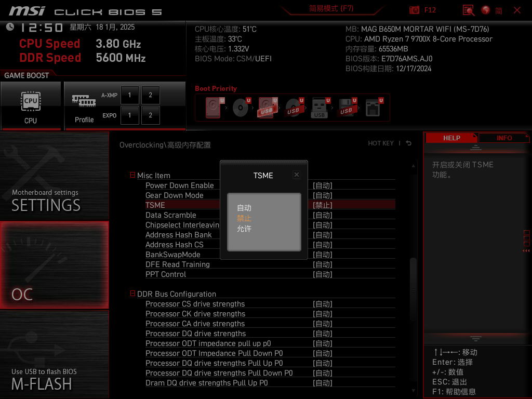
Task: Open the OC section
Action: point(54,265)
